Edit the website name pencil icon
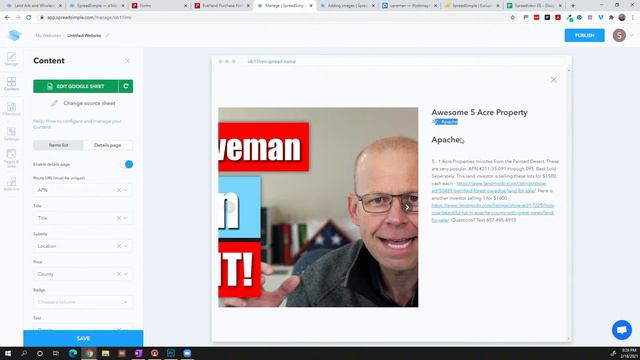640x360 pixels. (107, 36)
